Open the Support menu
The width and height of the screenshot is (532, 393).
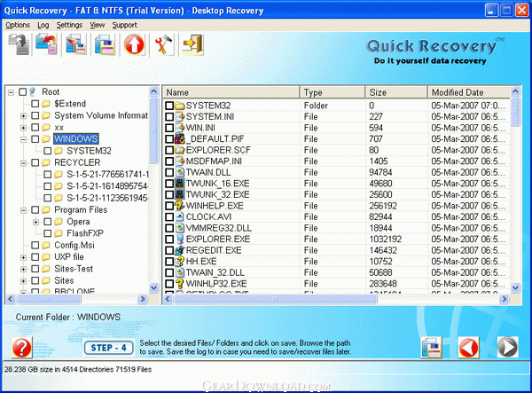(x=124, y=25)
